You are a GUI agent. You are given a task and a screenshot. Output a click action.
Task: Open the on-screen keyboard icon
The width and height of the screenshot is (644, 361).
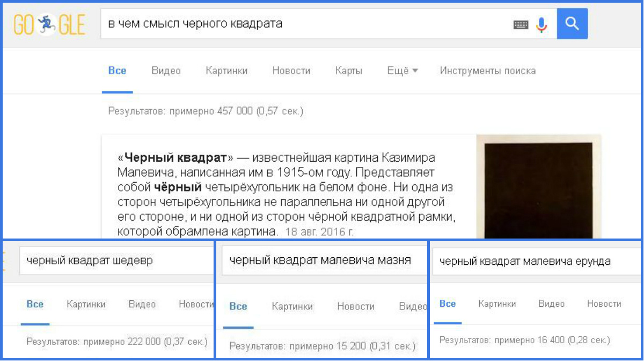[x=521, y=25]
